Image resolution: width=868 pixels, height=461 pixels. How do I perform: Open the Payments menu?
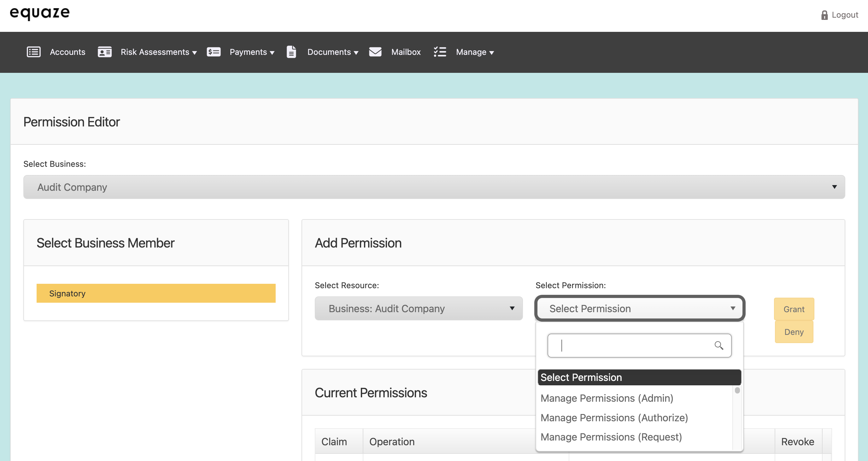click(x=252, y=52)
